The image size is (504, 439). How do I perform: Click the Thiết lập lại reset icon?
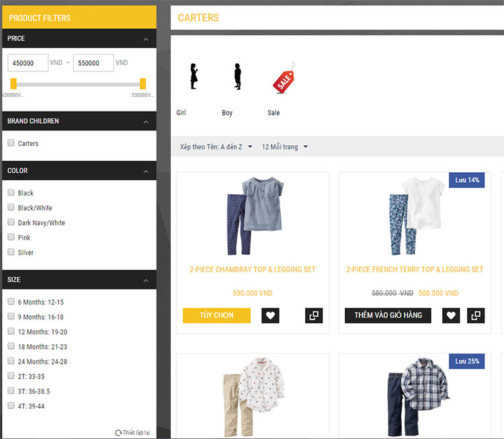click(118, 433)
